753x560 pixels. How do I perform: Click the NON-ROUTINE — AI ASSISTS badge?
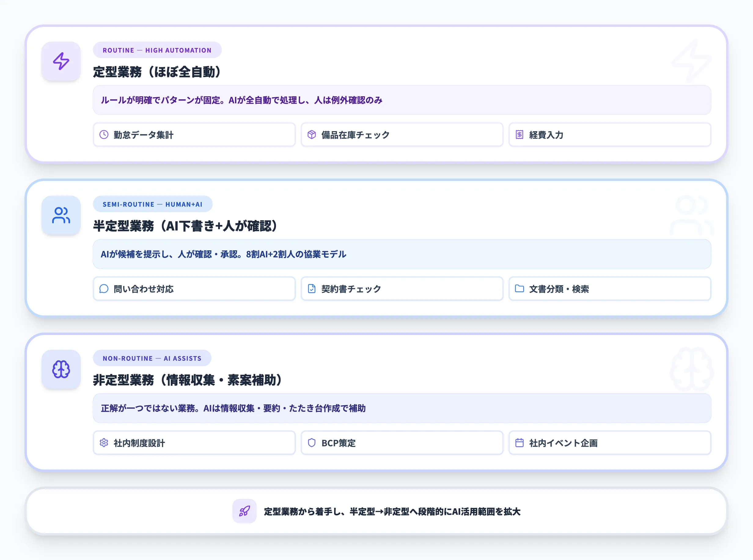pyautogui.click(x=152, y=358)
